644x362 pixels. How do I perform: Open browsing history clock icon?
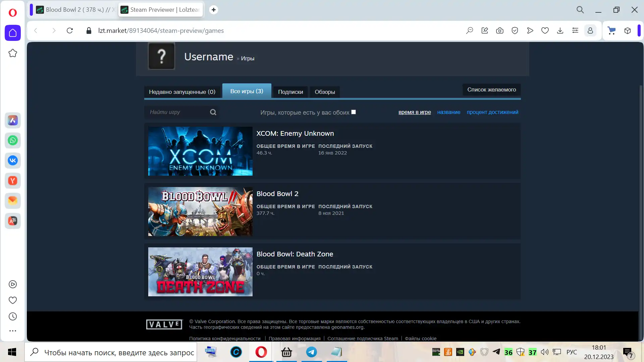[13, 316]
